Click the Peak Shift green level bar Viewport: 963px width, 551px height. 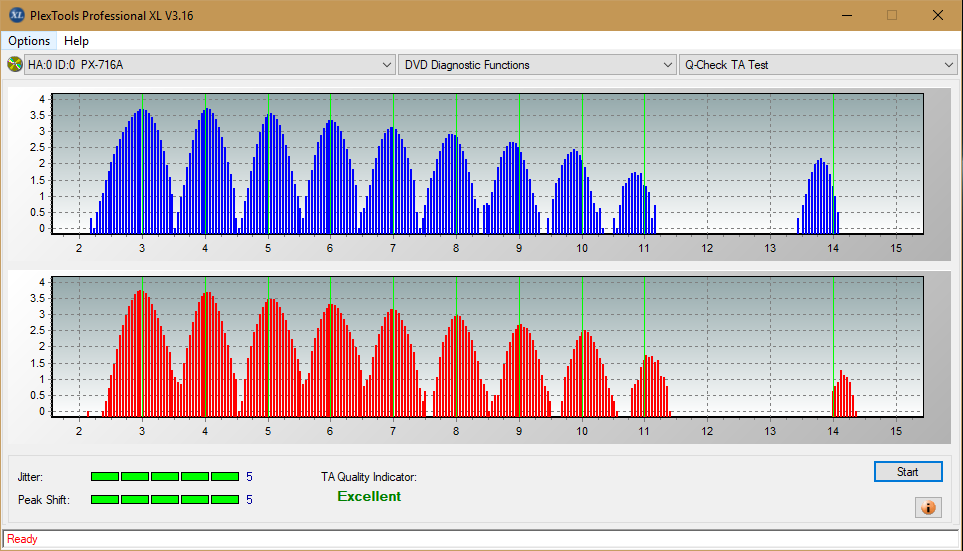point(165,499)
